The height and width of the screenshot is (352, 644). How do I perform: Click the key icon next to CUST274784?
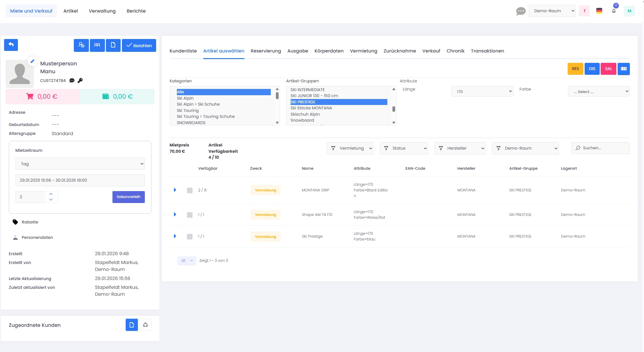(x=80, y=80)
